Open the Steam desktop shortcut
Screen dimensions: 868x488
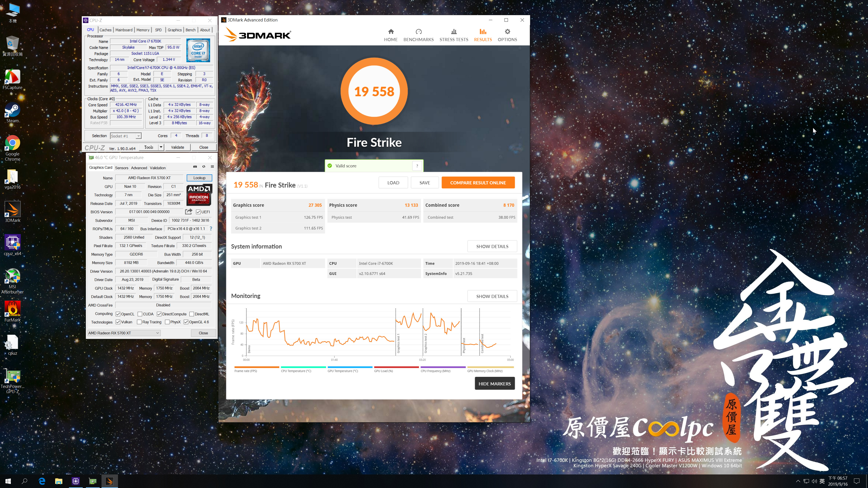[x=12, y=113]
